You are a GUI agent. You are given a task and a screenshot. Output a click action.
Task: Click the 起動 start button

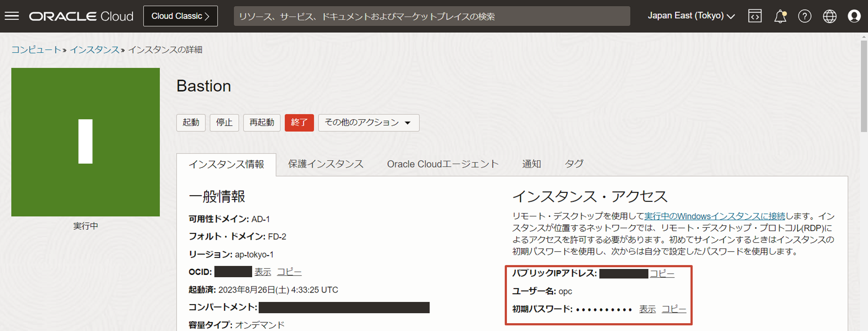pos(191,122)
